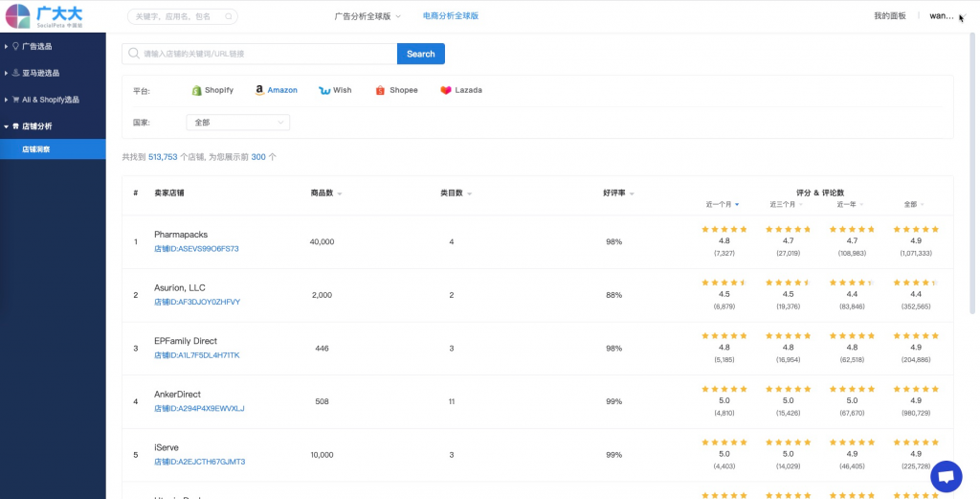The width and height of the screenshot is (980, 499).
Task: Click the search icon in store search field
Action: (x=134, y=54)
